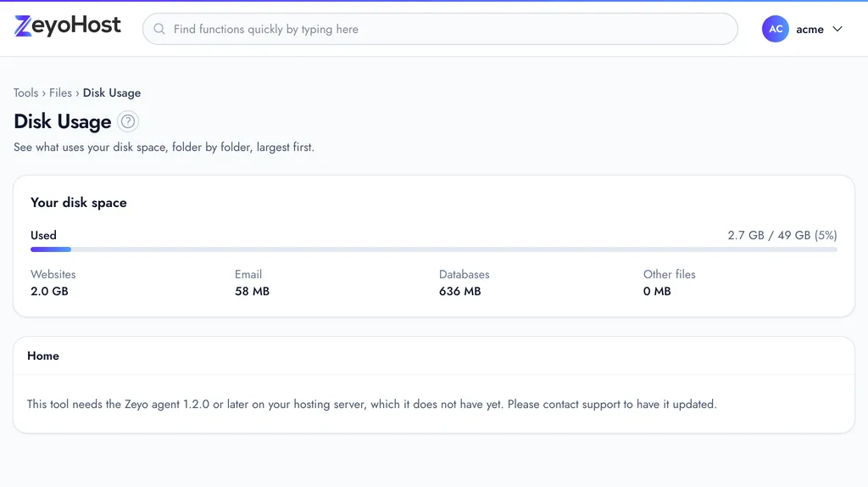Click the Databases 636 MB value
The height and width of the screenshot is (487, 868).
(460, 291)
